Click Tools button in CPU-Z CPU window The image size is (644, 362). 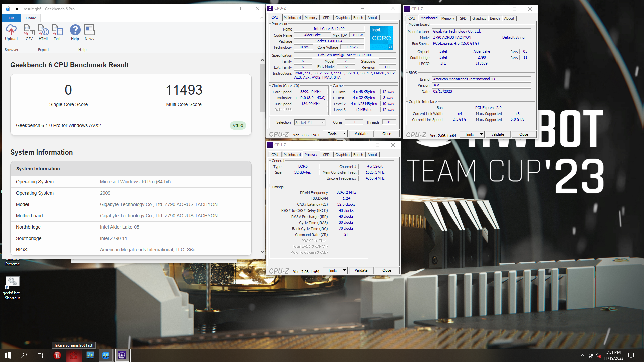(332, 134)
